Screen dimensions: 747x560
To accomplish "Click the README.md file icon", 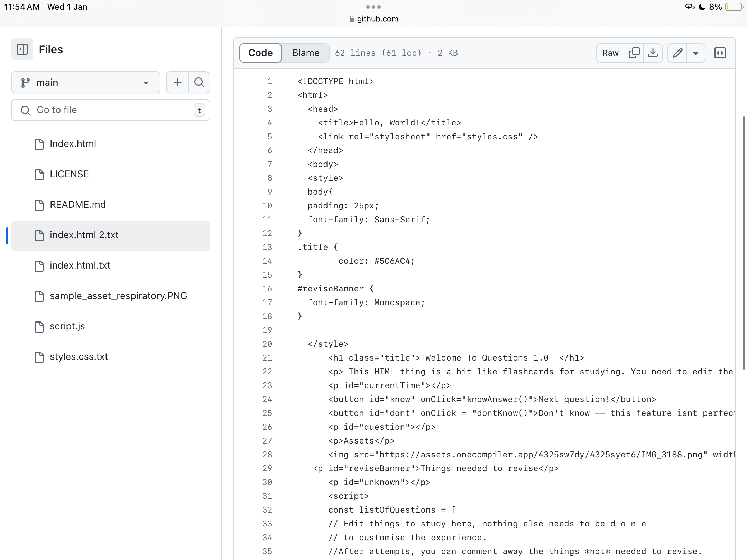I will click(x=39, y=205).
